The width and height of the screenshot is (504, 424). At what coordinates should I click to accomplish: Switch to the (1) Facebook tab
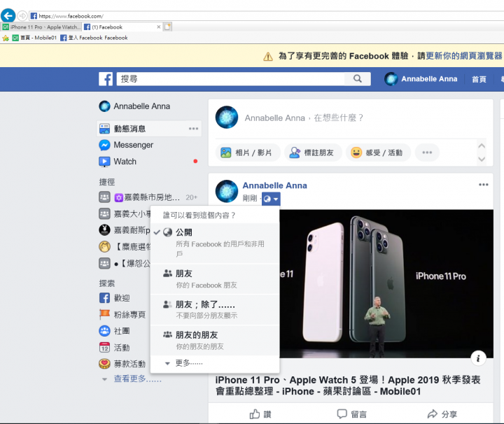point(122,27)
